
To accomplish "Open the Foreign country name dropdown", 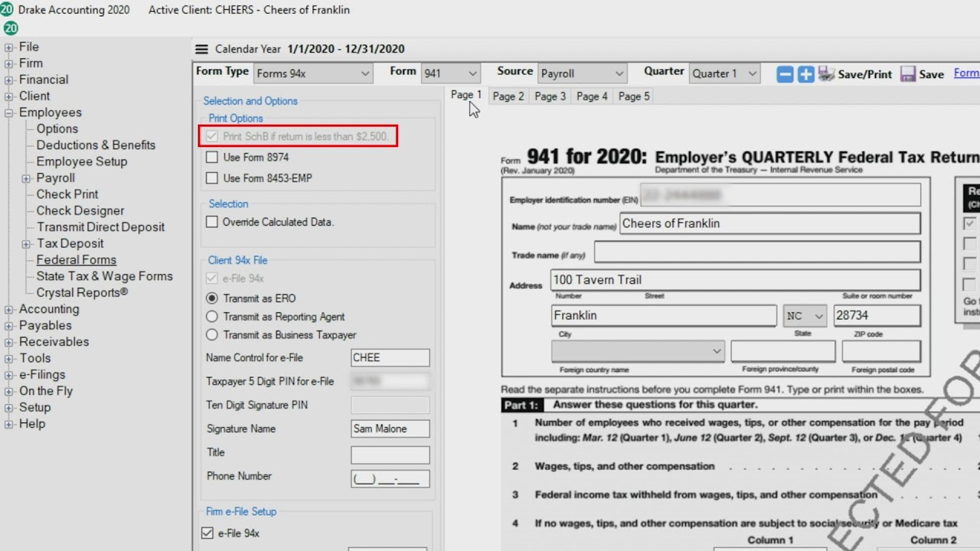I will (637, 351).
